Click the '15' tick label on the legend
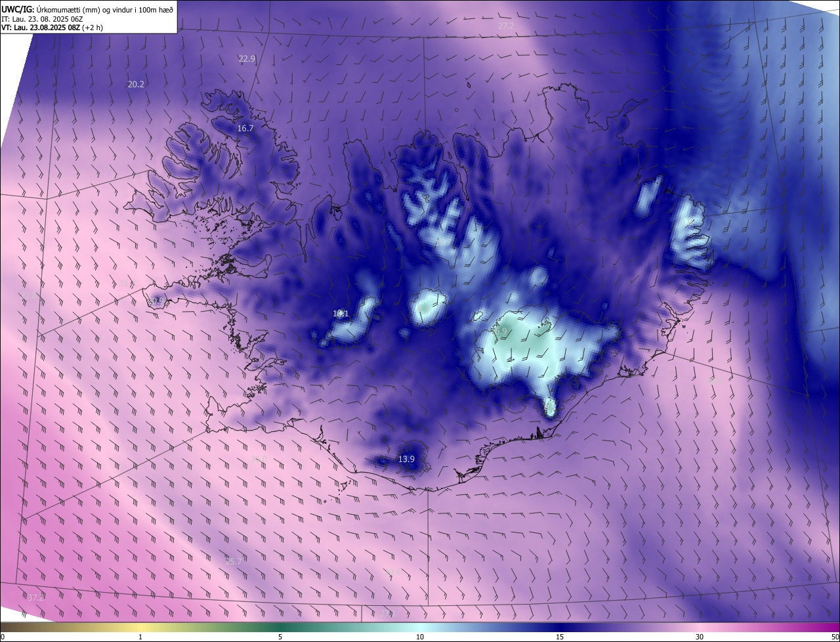The height and width of the screenshot is (642, 840). [x=560, y=637]
